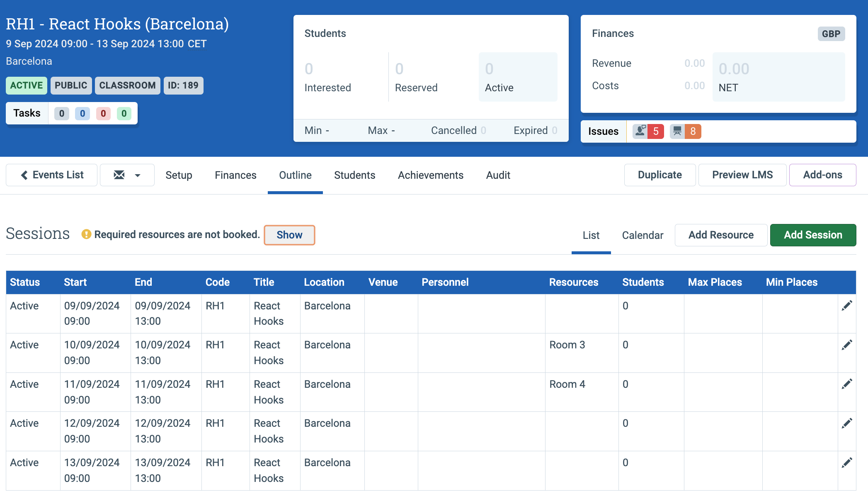Expand the email dropdown arrow

(138, 175)
